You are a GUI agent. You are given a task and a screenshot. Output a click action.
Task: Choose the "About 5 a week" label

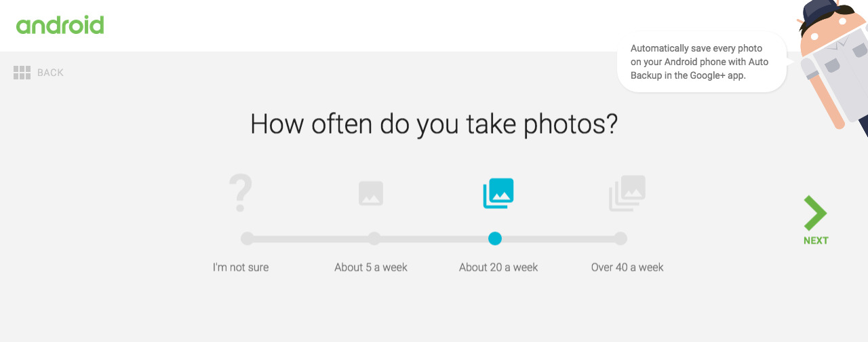coord(371,267)
